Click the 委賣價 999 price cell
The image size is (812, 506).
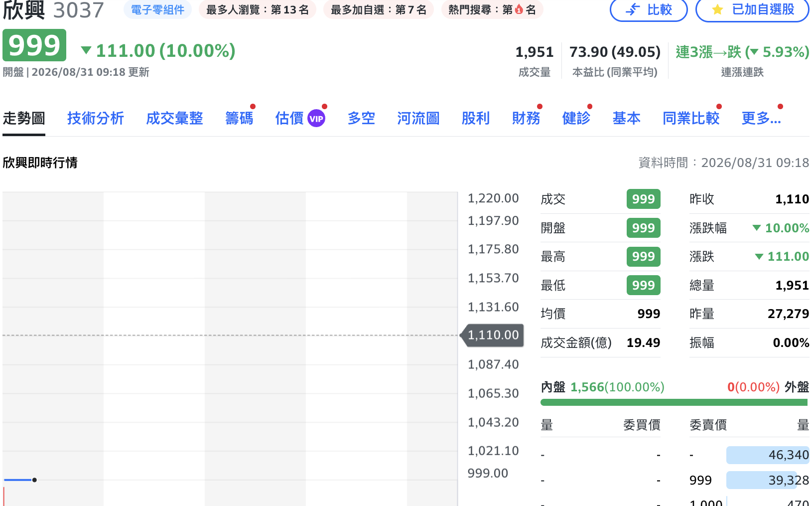pyautogui.click(x=700, y=480)
